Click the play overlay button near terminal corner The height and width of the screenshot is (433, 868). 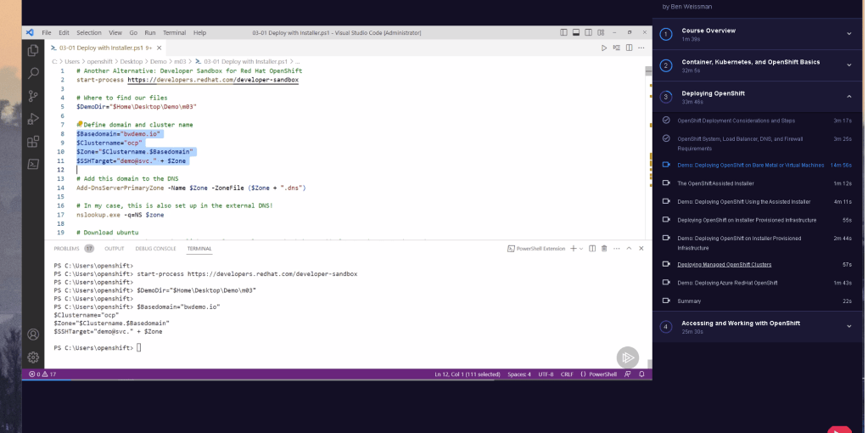[628, 357]
